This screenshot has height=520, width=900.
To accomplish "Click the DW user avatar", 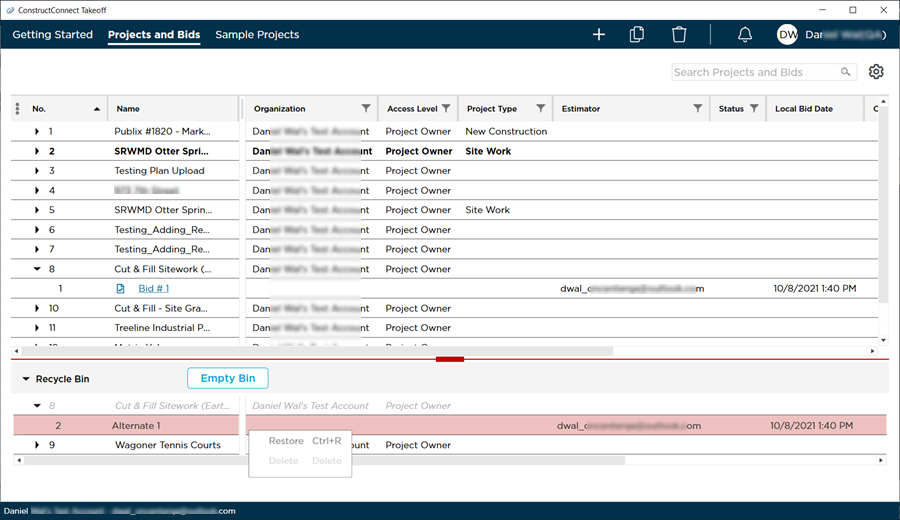I will tap(788, 34).
